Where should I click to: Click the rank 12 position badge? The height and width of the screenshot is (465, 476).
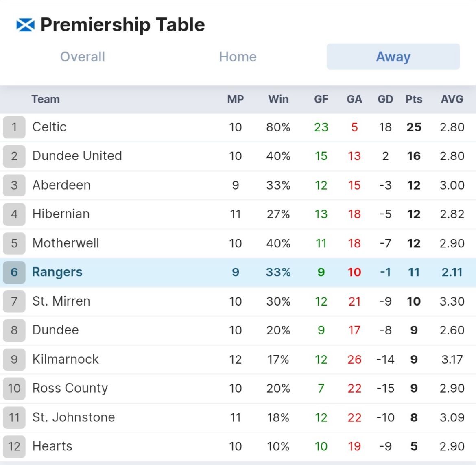coord(14,446)
